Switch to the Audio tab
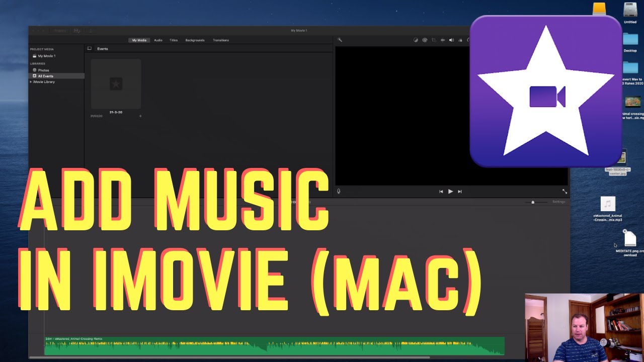This screenshot has height=362, width=644. click(x=158, y=40)
